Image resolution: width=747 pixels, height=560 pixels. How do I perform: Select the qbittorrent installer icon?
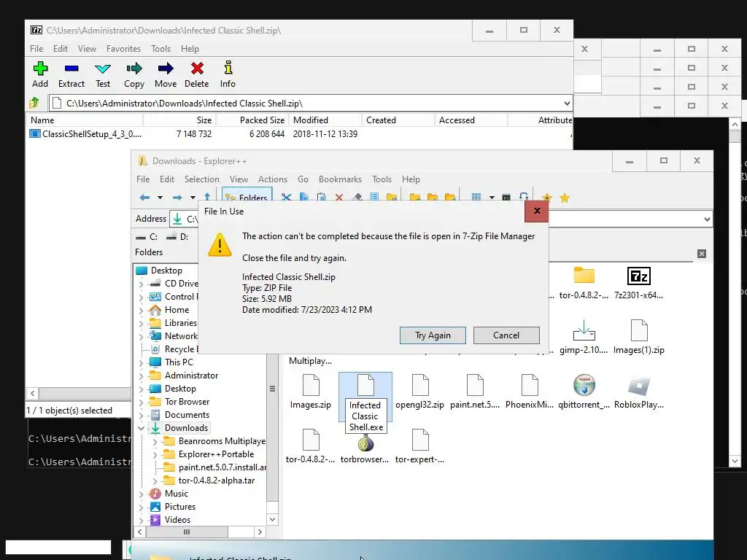[584, 385]
